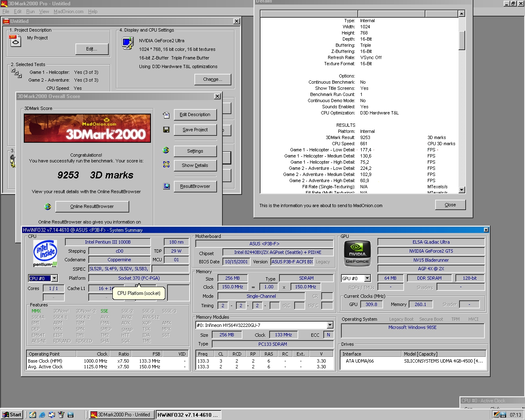Open the MadOnion.com menu

click(68, 11)
